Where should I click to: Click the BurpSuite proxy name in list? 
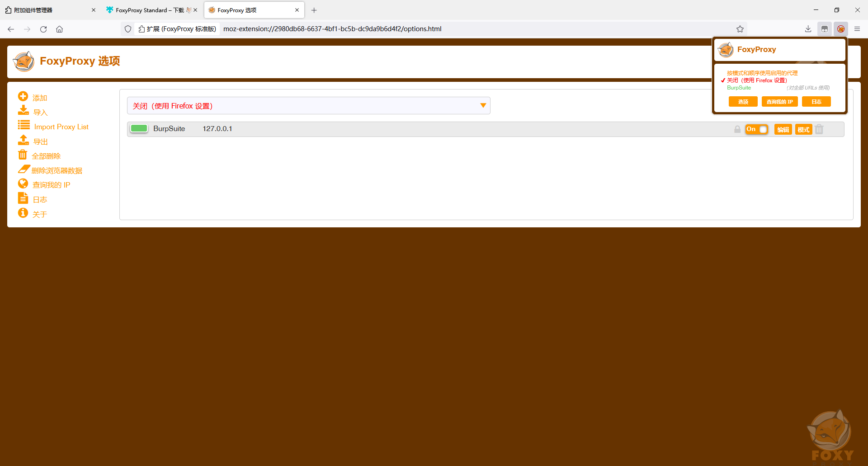[x=169, y=129]
